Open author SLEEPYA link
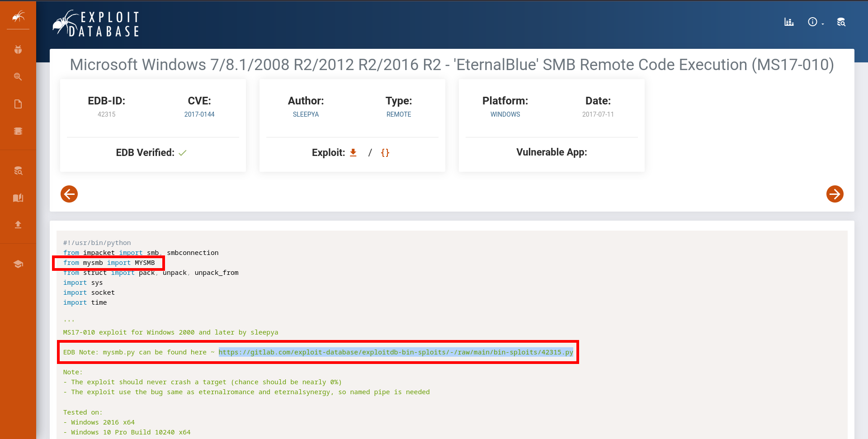This screenshot has height=439, width=868. tap(306, 114)
